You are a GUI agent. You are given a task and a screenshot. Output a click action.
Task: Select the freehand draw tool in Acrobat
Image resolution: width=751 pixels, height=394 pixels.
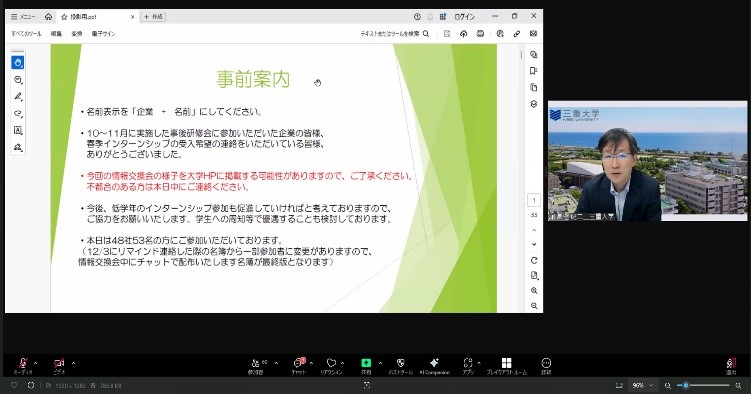[x=18, y=113]
